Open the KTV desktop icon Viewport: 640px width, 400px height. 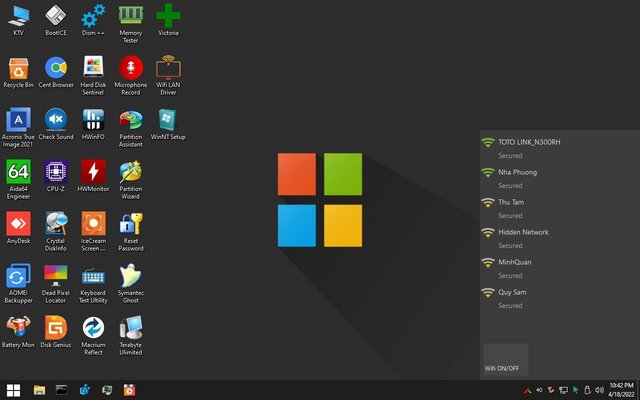tap(18, 20)
